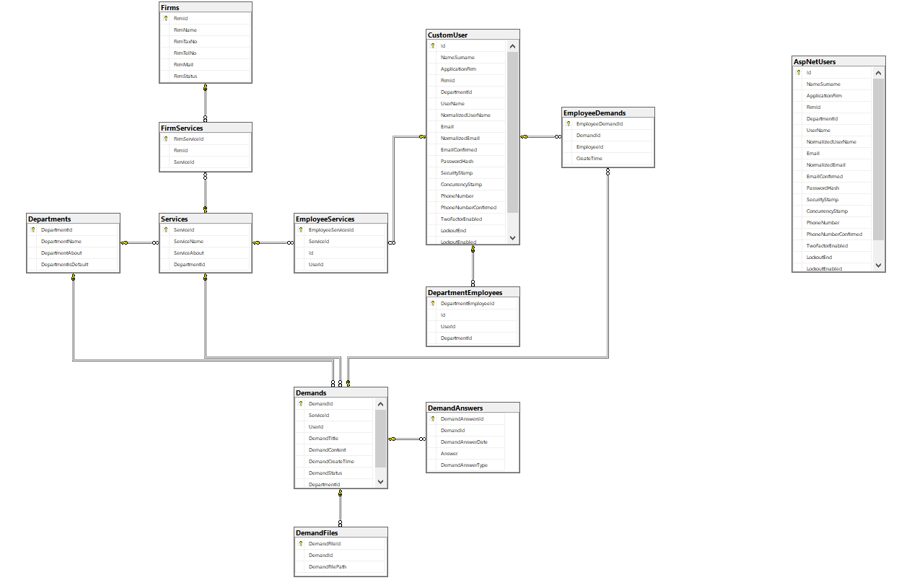Click PasswordHash row in CustomUser table
Viewport: 899px width, 588px height.
click(x=467, y=162)
